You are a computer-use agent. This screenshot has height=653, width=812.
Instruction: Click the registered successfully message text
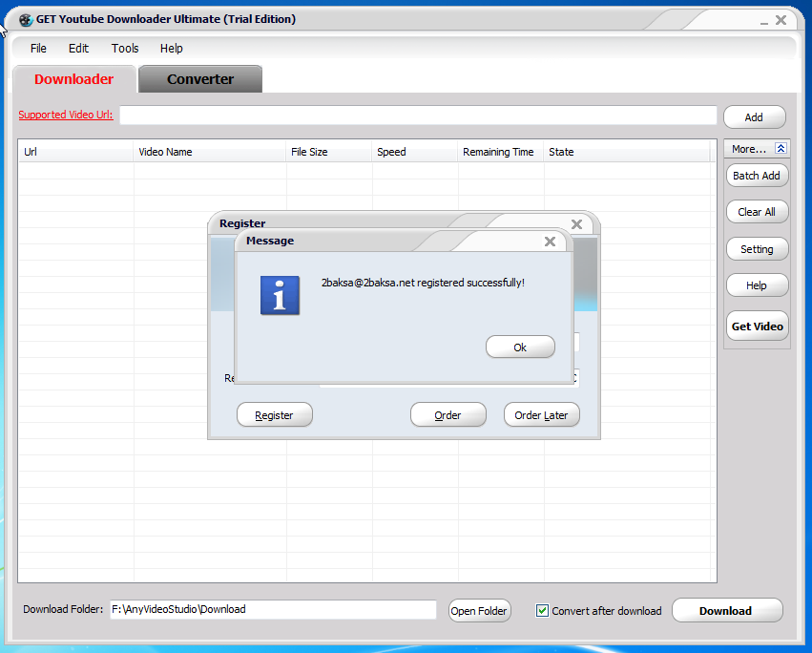(x=423, y=283)
